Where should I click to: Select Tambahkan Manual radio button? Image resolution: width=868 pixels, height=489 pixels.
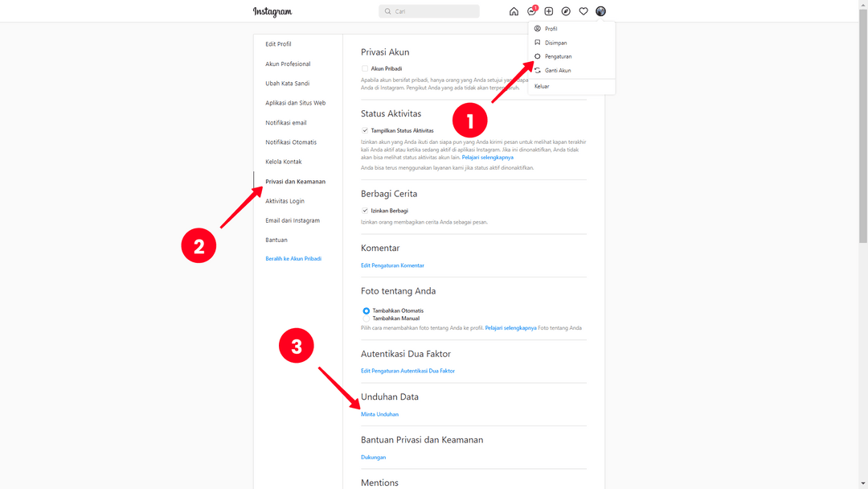(366, 318)
